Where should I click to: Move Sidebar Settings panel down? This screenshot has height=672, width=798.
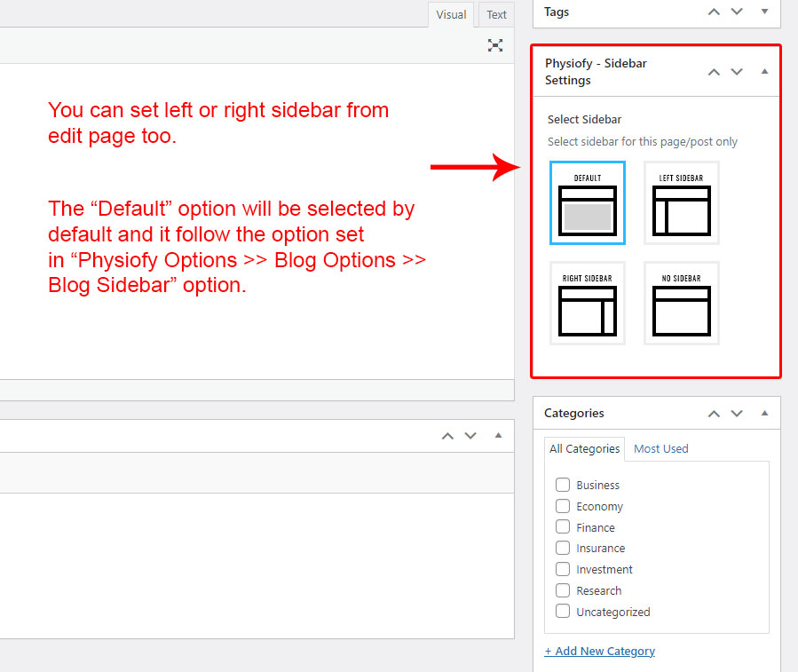tap(737, 72)
